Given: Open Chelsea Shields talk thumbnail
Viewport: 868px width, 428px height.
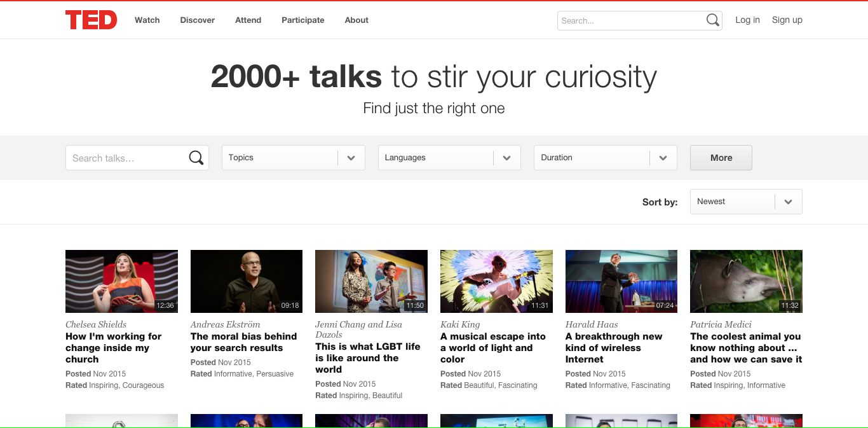Looking at the screenshot, I should (x=121, y=281).
